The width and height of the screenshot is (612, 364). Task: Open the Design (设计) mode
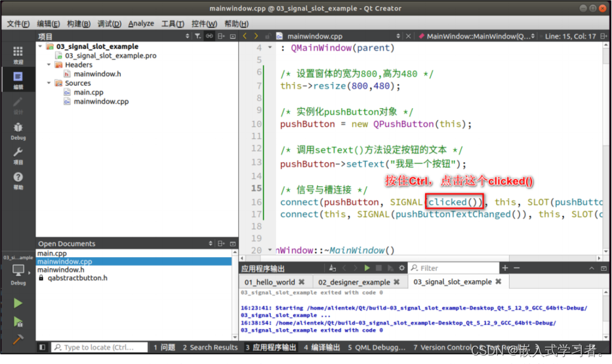(18, 106)
